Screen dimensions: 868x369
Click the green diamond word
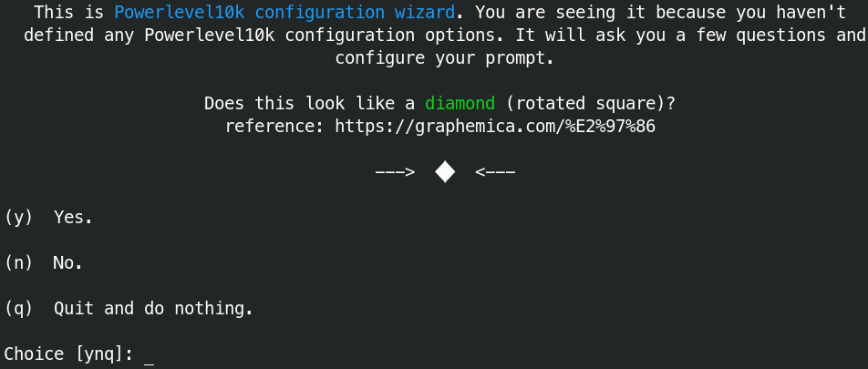point(460,104)
